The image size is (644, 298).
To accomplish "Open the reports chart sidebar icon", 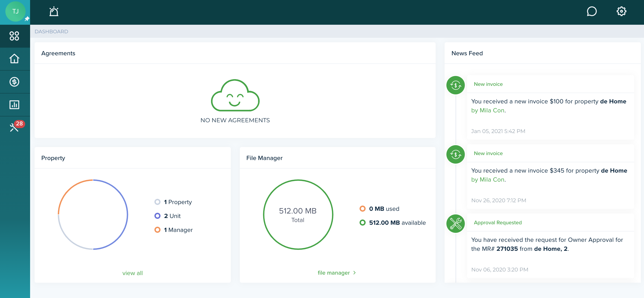I will (x=14, y=105).
